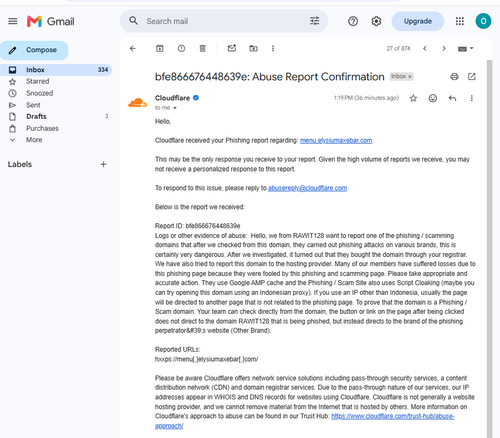Open input tools dropdown
Screen dimensions: 500x438
point(465,49)
